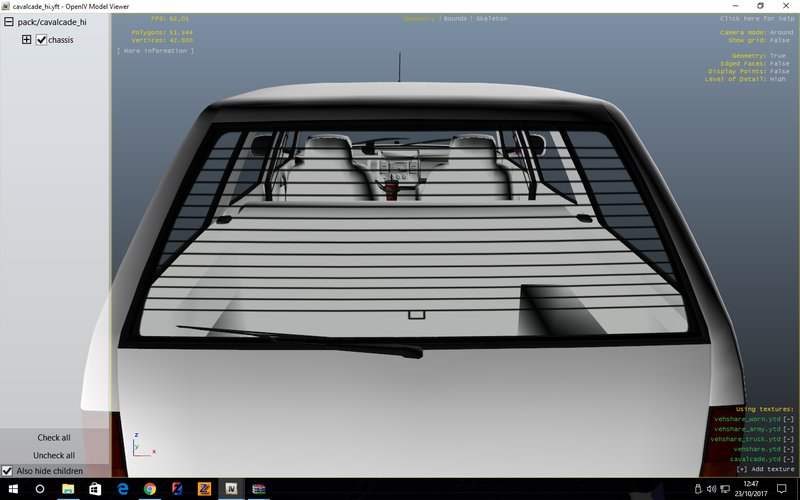800x500 pixels.
Task: Toggle the 'Also hide children' checkbox
Action: [7, 471]
